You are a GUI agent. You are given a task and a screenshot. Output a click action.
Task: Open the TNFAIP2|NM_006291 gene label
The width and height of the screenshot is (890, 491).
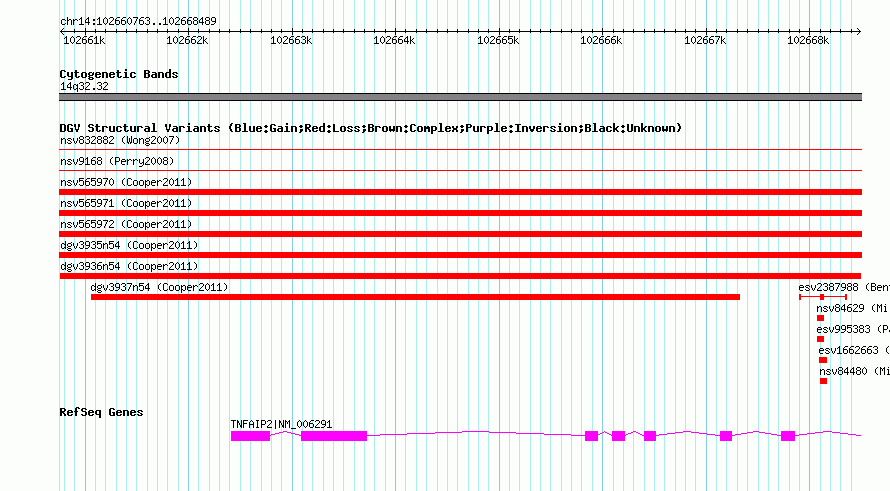(x=281, y=424)
